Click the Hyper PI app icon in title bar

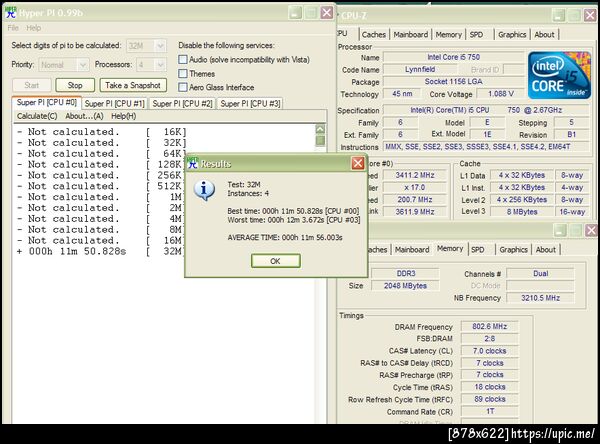(x=11, y=13)
